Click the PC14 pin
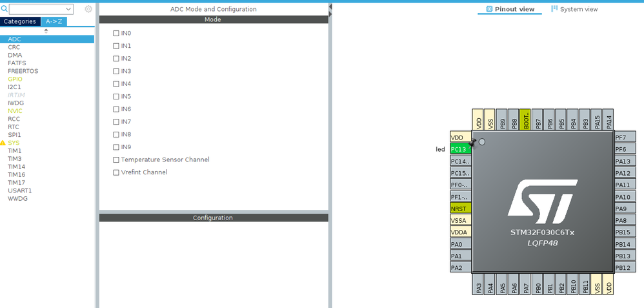This screenshot has height=308, width=644. pos(460,161)
